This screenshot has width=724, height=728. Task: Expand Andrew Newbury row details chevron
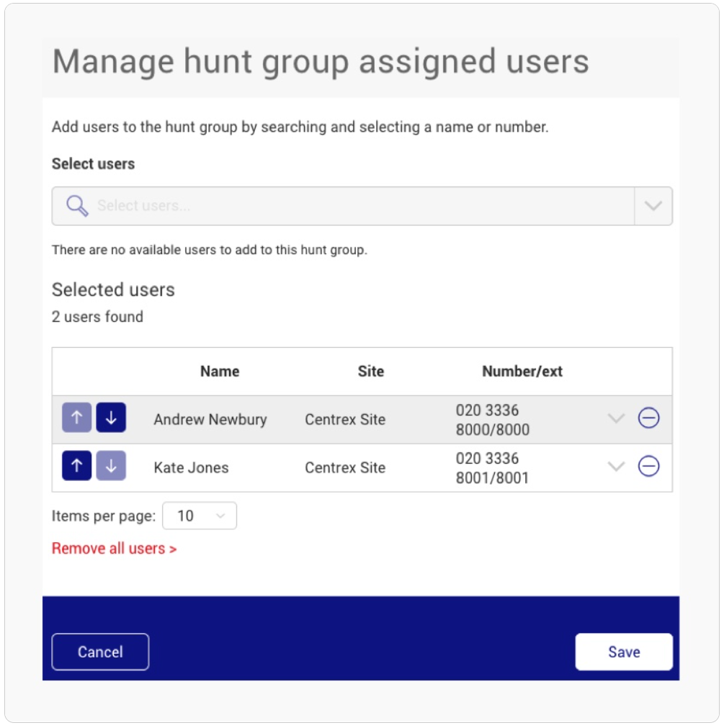(616, 418)
